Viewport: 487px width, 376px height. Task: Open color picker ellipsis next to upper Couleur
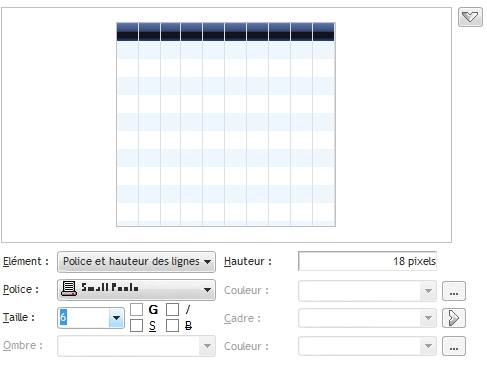(454, 291)
